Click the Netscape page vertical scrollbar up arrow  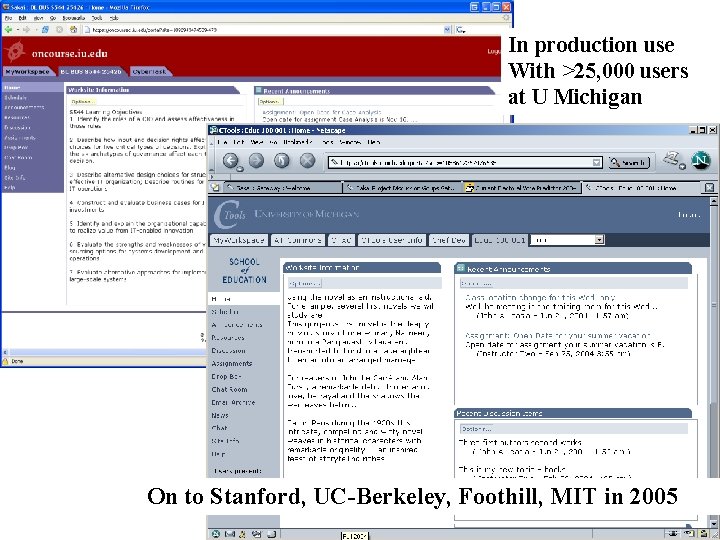click(713, 201)
